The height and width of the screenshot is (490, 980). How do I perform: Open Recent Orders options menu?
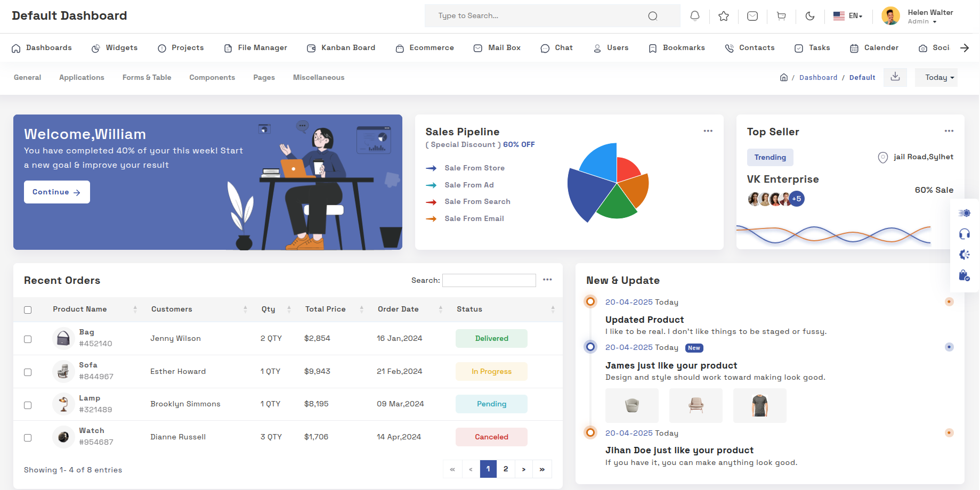[547, 280]
